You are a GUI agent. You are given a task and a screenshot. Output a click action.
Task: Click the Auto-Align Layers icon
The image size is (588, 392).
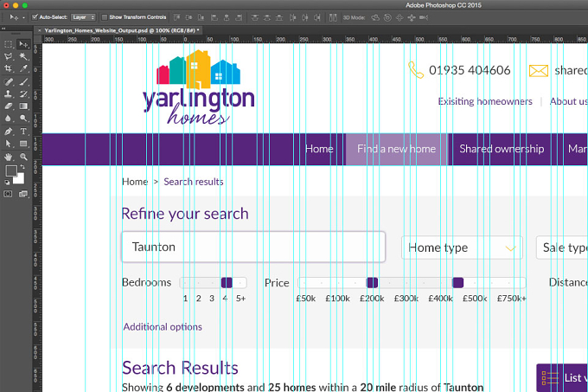[333, 17]
